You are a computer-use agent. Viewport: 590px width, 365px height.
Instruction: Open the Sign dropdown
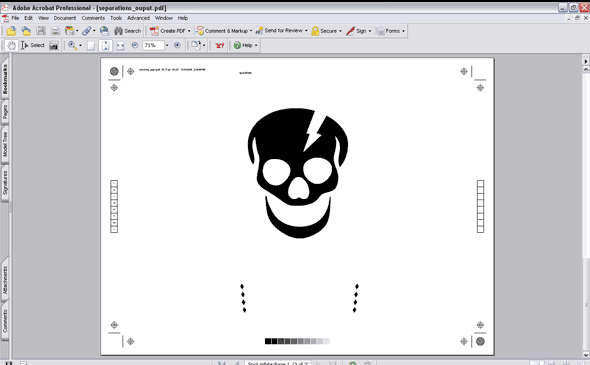370,31
